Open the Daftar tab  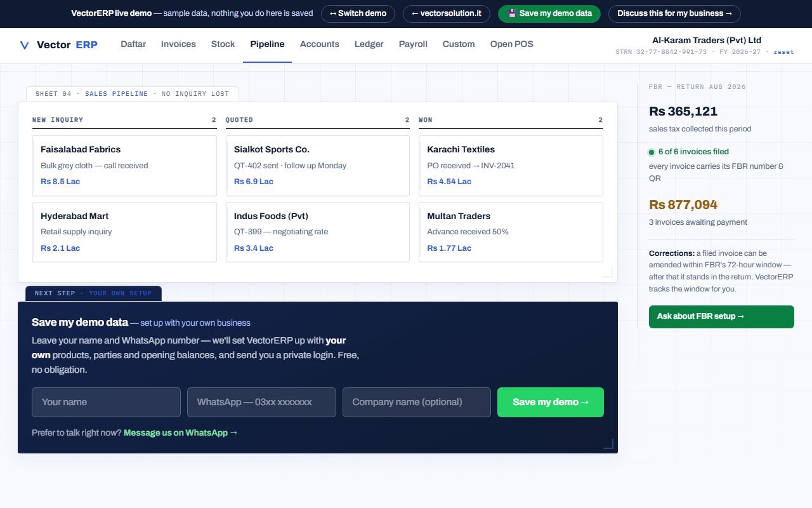[133, 44]
